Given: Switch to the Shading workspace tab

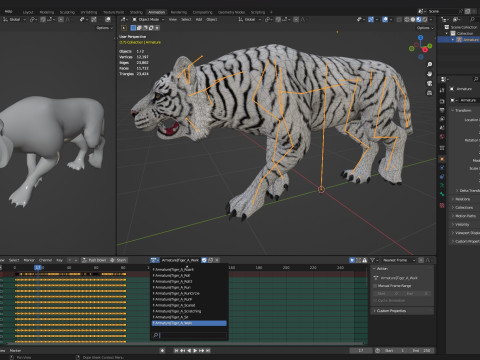Looking at the screenshot, I should click(x=136, y=12).
